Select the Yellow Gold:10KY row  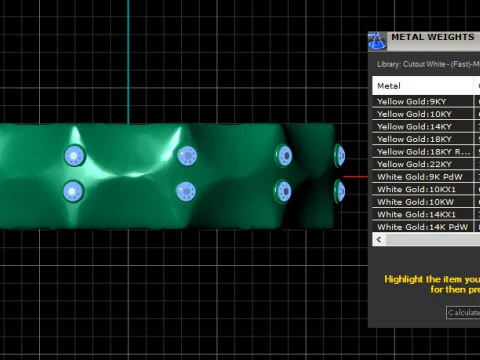(x=426, y=114)
